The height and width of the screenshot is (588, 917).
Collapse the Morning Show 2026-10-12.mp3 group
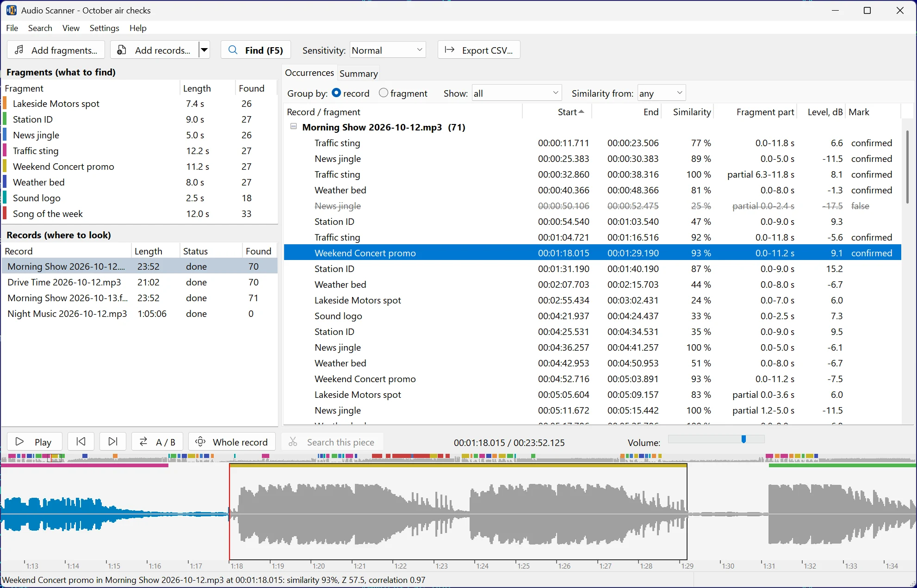pos(293,126)
